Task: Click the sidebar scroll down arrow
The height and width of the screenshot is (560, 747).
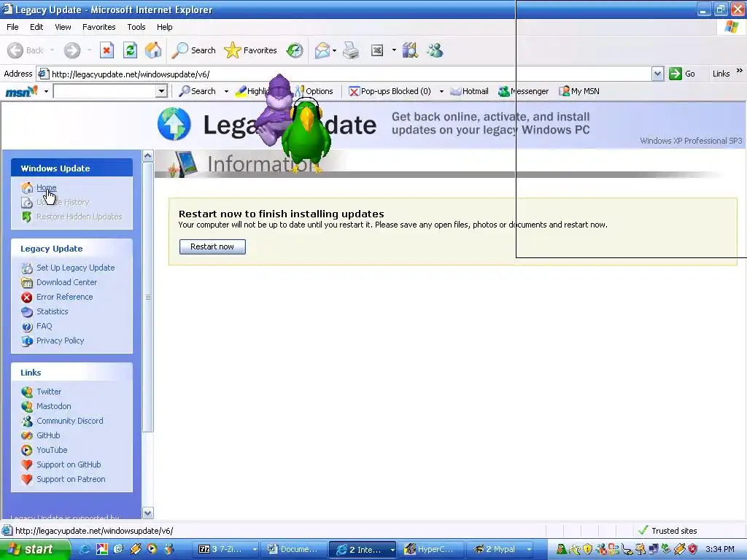Action: (x=147, y=513)
